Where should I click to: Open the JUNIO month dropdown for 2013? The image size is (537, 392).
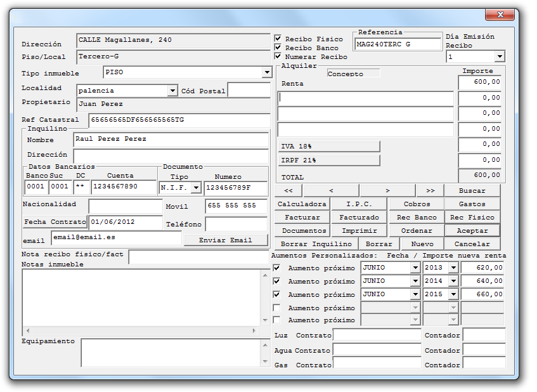[415, 268]
